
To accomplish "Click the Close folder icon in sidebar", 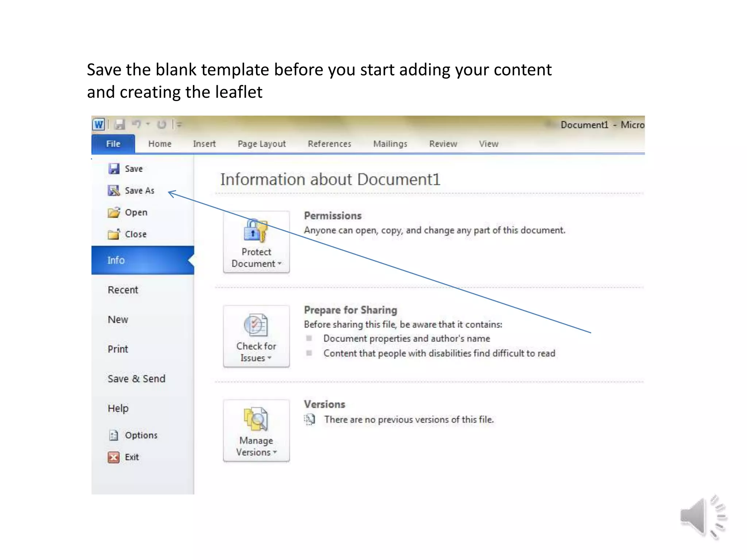I will tap(114, 234).
